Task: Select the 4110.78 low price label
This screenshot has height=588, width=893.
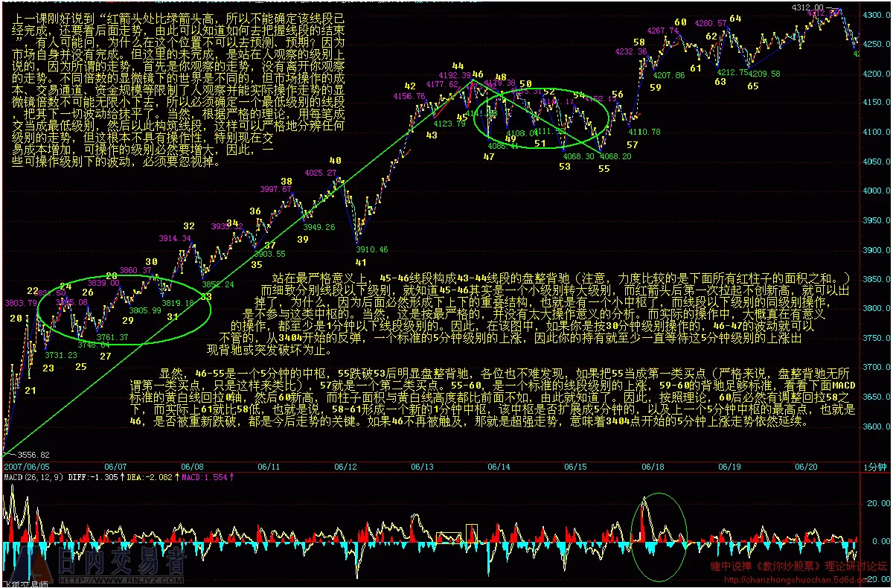Action: 644,131
